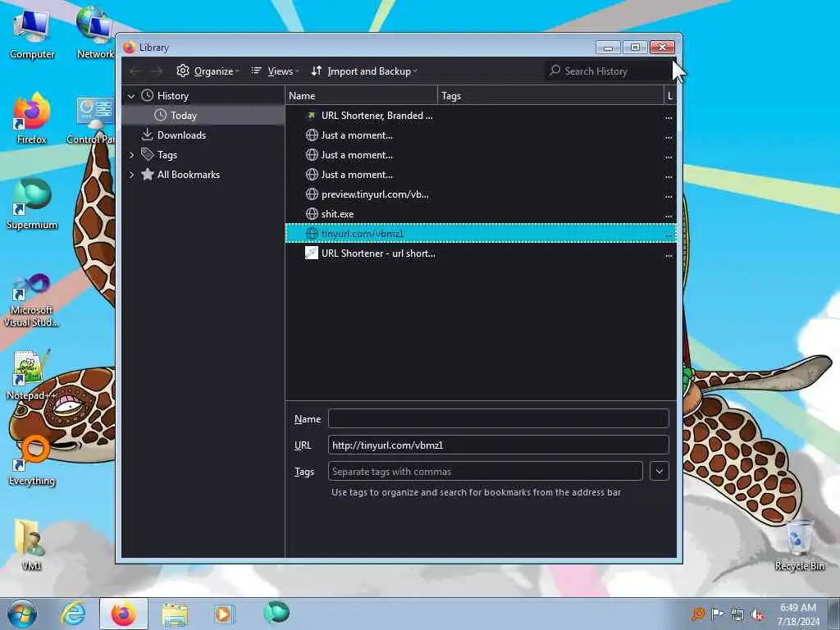
Task: Open the Views menu
Action: point(276,71)
